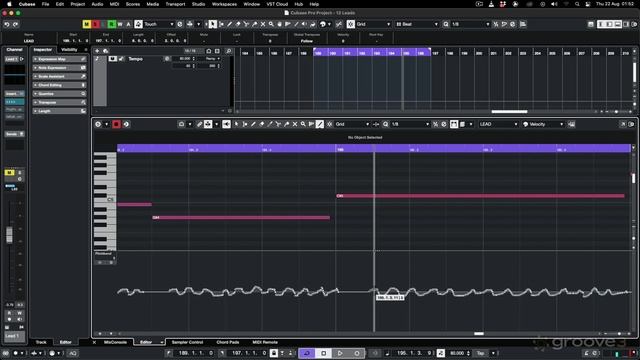The height and width of the screenshot is (360, 640).
Task: Click the horizontal scrollbar thumb in Key Editor
Action: click(479, 333)
